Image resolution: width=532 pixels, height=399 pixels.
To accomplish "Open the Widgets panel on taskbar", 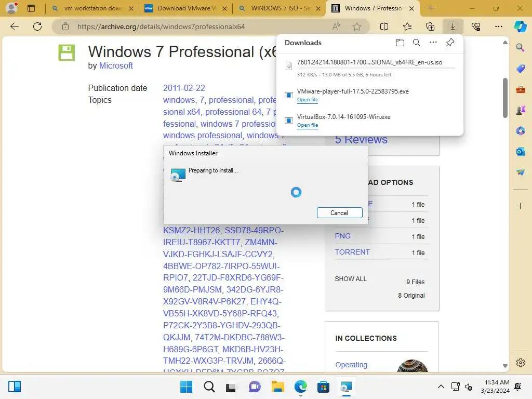I will point(15,387).
